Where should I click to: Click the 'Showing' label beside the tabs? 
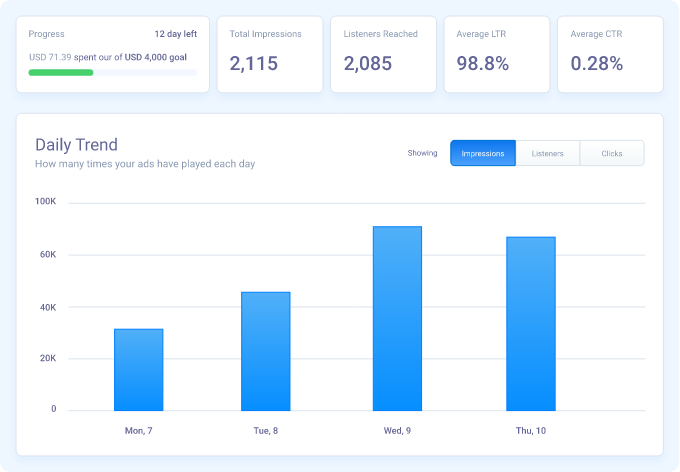point(422,153)
